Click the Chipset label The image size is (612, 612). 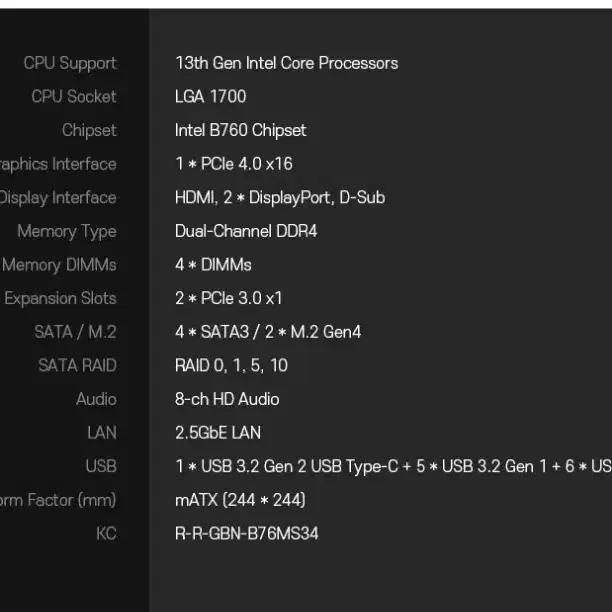[x=89, y=130]
